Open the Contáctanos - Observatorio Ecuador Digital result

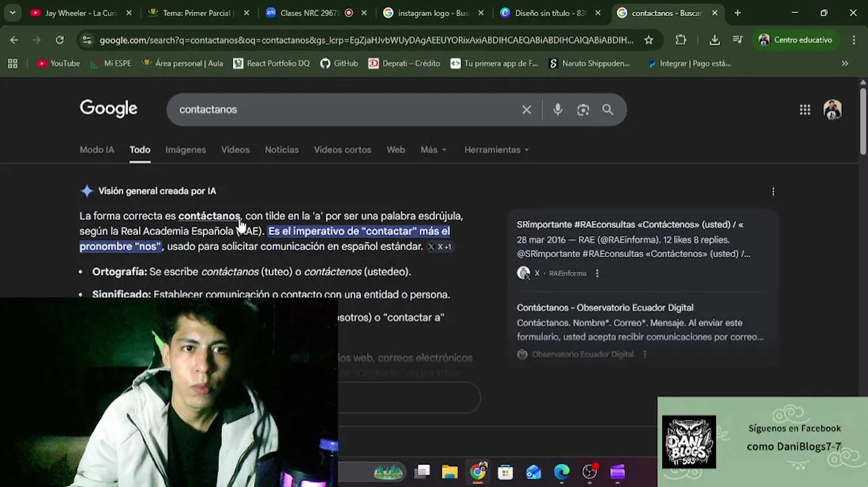pos(604,308)
